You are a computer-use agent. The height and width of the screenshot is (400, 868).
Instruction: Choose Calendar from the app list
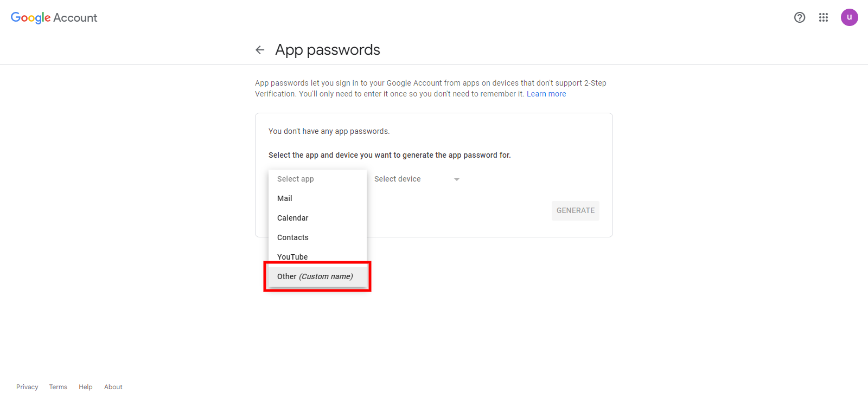click(x=293, y=218)
